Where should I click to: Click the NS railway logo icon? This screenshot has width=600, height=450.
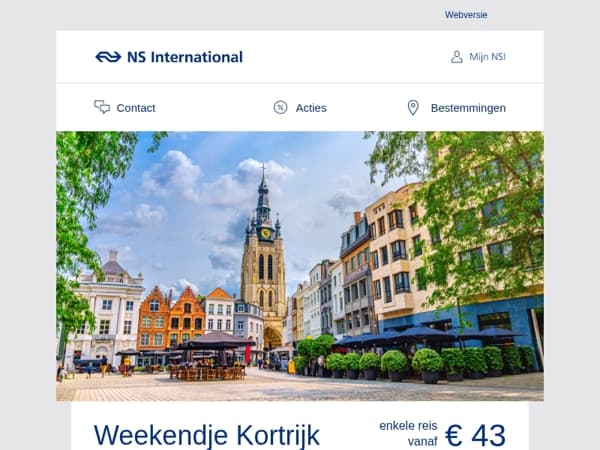point(108,57)
